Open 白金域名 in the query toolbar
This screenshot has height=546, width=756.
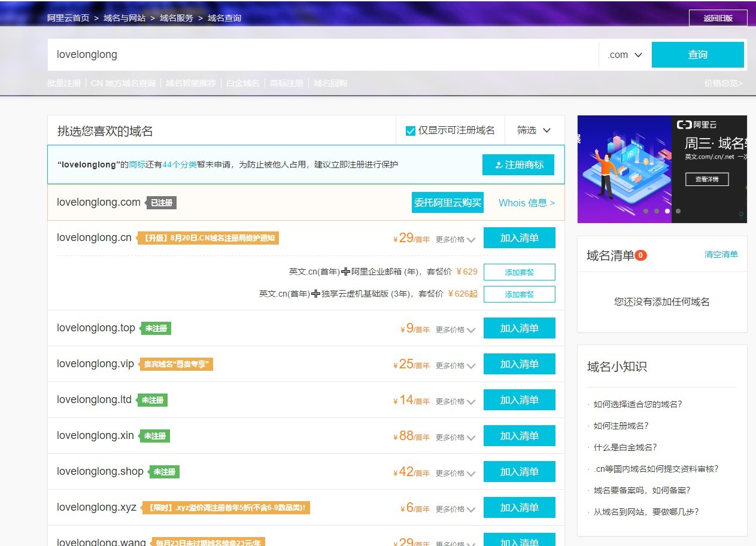point(242,83)
